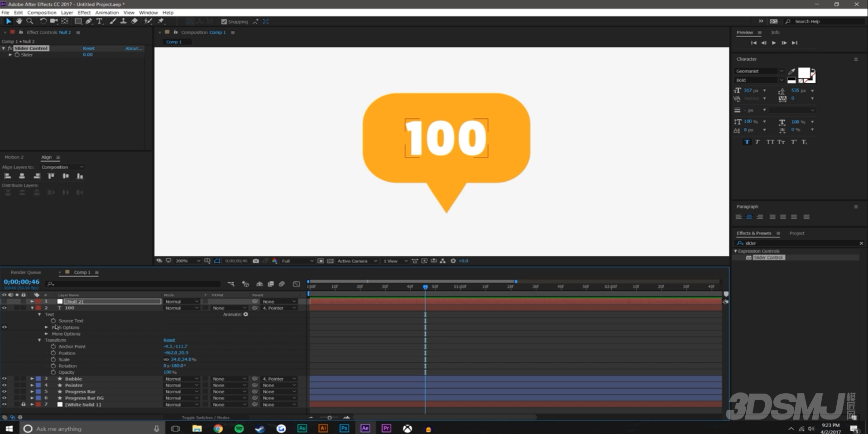868x434 pixels.
Task: Open the Align Layers to Composition dropdown
Action: (x=62, y=167)
